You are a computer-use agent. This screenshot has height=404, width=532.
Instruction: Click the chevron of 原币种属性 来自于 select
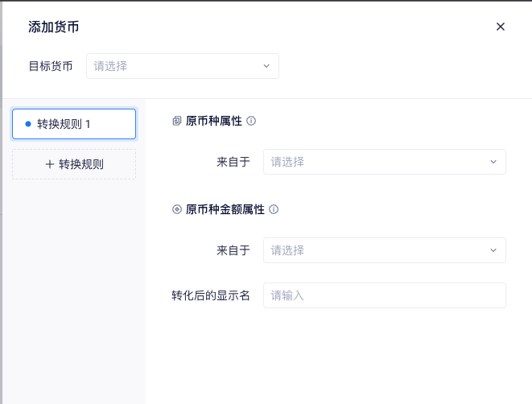click(x=493, y=162)
